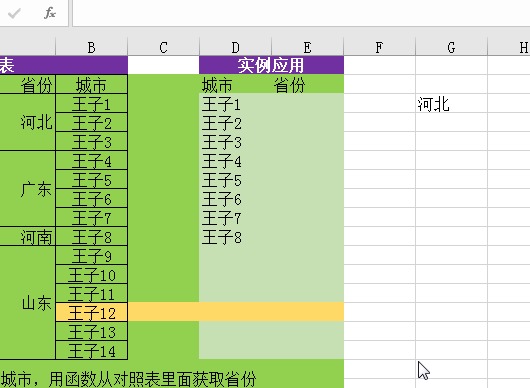Select cell 王子10
Image resolution: width=530 pixels, height=388 pixels.
tap(91, 274)
